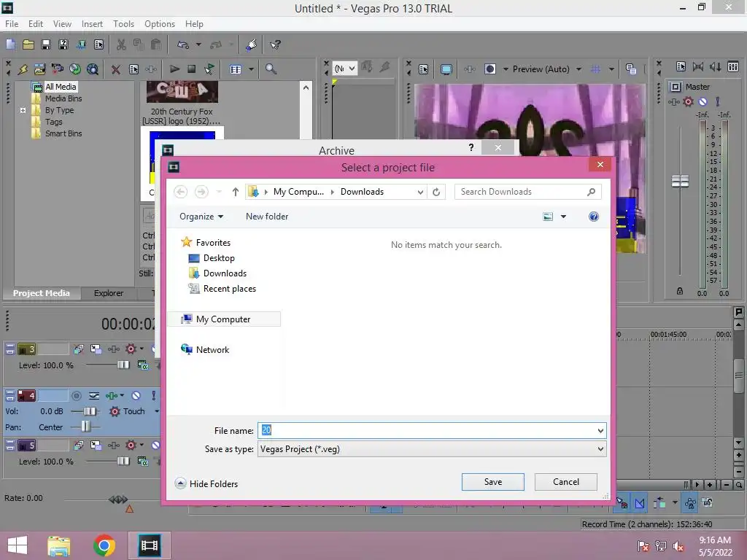Click the Save floppy disk icon in toolbar
Viewport: 747px width, 560px height.
point(46,44)
